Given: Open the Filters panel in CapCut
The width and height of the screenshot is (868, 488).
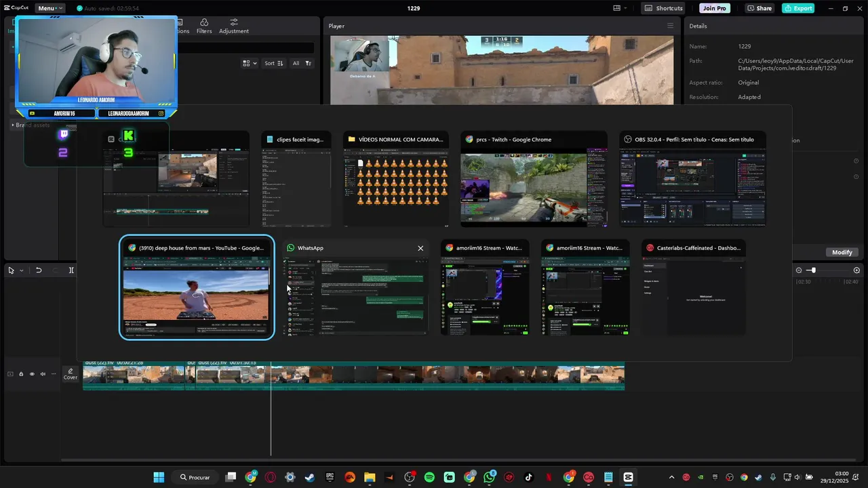Looking at the screenshot, I should click(x=204, y=26).
